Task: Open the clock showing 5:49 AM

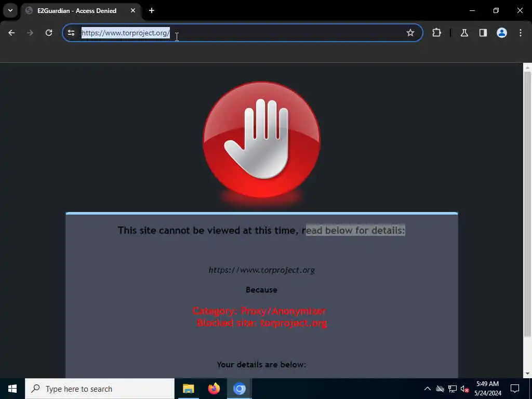Action: click(487, 389)
